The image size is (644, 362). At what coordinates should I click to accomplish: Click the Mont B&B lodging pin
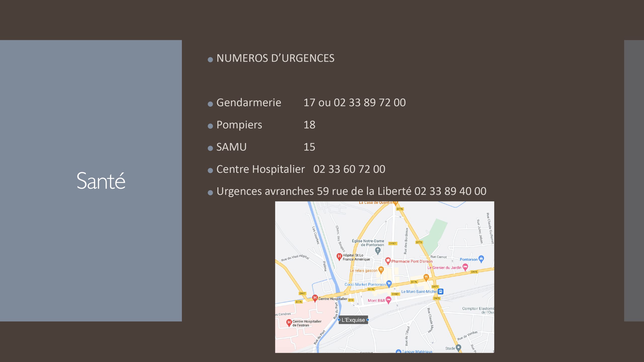[x=388, y=299]
